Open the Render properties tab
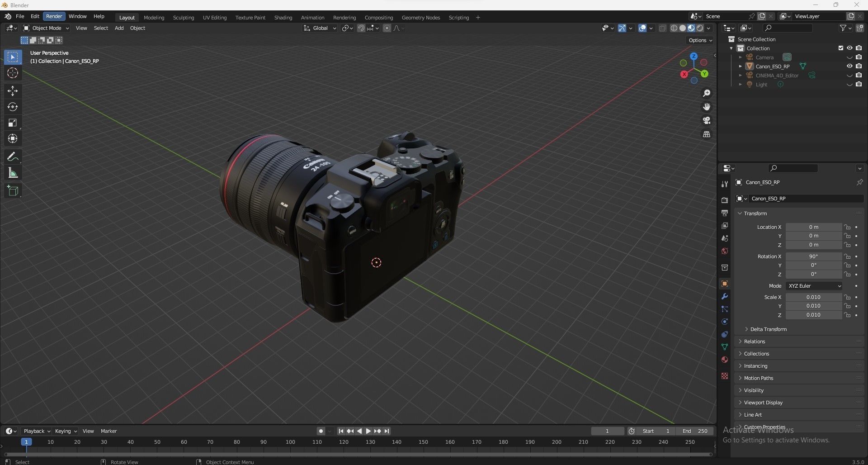The width and height of the screenshot is (868, 465). [725, 200]
